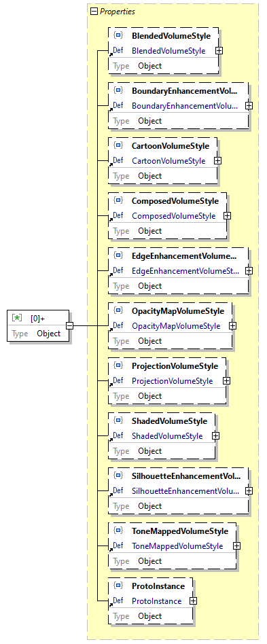Image resolution: width=267 pixels, height=644 pixels.
Task: Select the ProjectionVolumeStyle title text
Action: click(175, 366)
